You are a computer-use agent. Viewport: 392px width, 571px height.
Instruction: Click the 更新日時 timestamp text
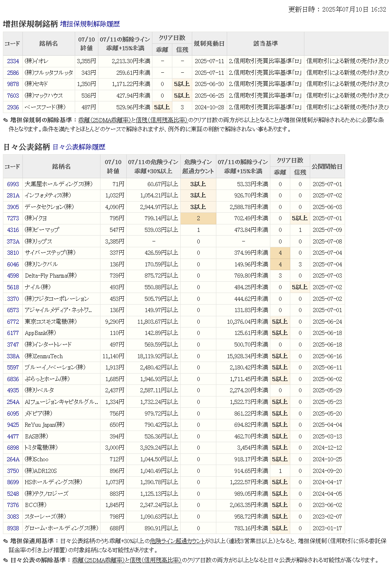pyautogui.click(x=337, y=10)
